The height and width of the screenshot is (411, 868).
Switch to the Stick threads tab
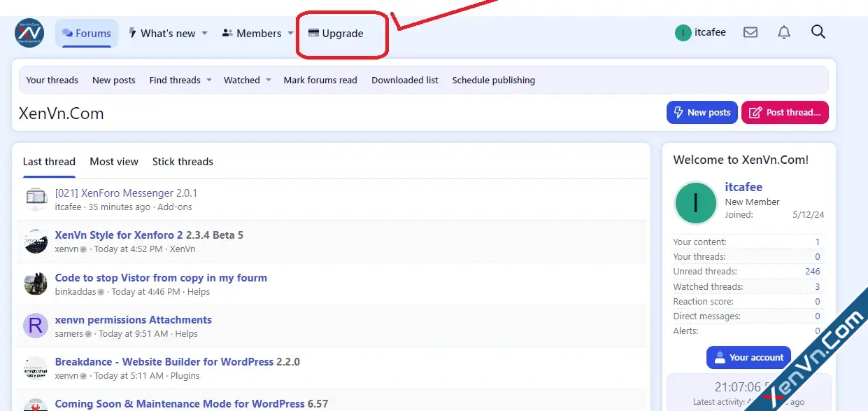pyautogui.click(x=183, y=162)
